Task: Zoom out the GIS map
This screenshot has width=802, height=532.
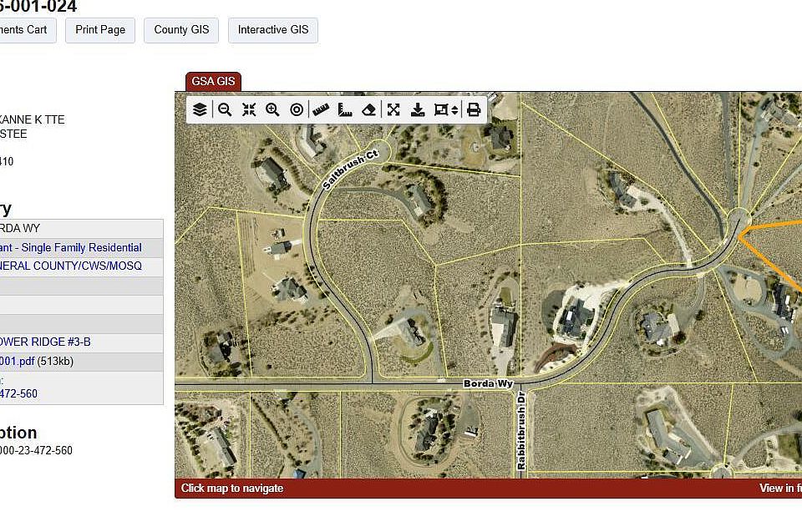Action: click(x=225, y=109)
